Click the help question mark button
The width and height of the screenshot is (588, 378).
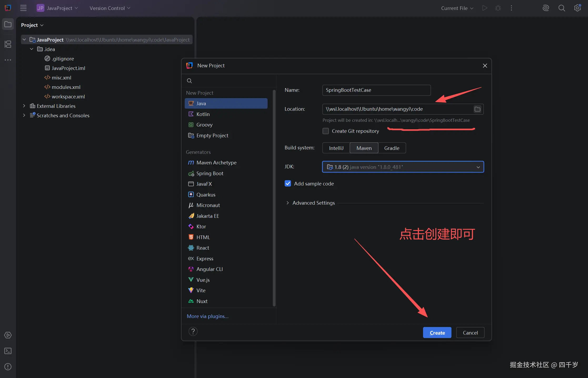pos(193,331)
